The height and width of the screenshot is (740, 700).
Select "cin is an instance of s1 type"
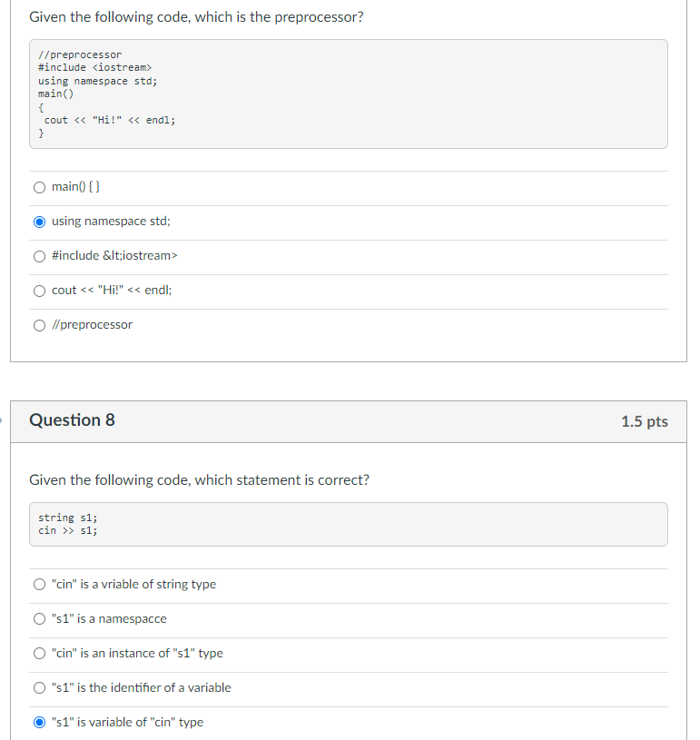(x=40, y=653)
